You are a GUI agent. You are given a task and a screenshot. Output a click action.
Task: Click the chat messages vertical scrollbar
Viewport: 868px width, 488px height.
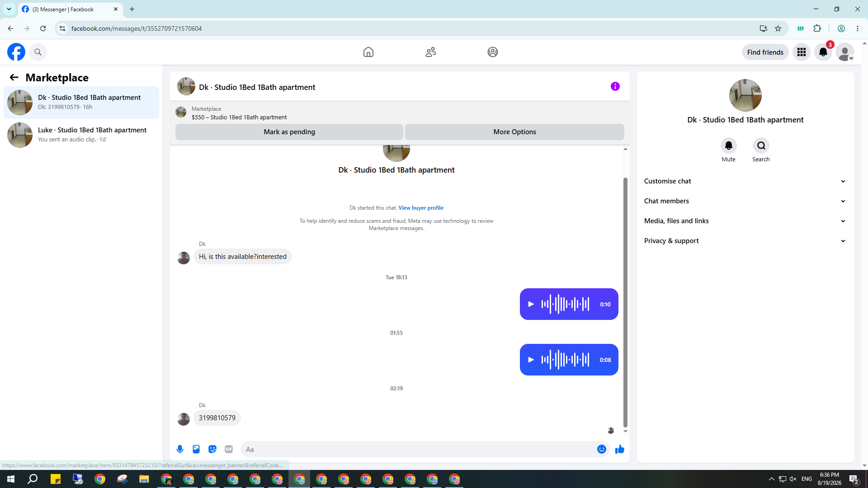[x=625, y=302]
